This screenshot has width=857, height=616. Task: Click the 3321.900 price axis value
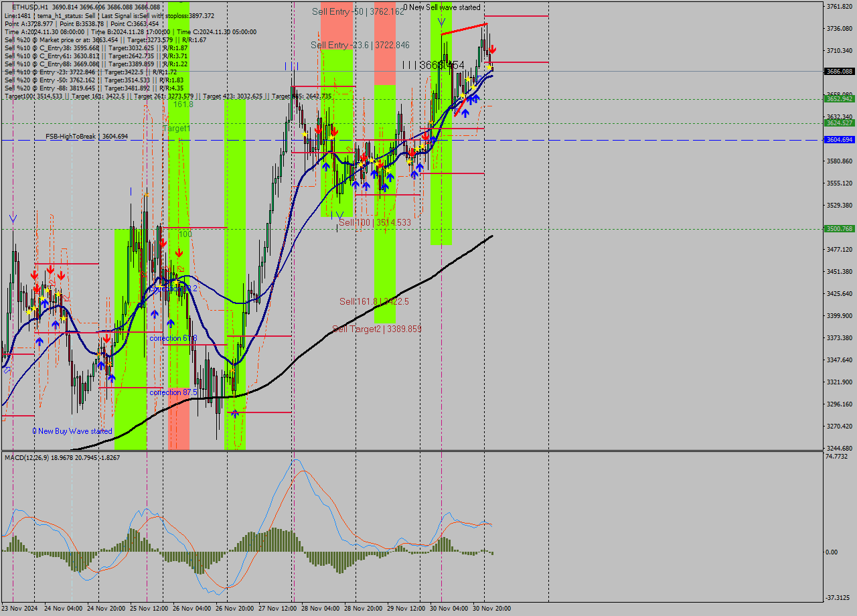(x=840, y=382)
